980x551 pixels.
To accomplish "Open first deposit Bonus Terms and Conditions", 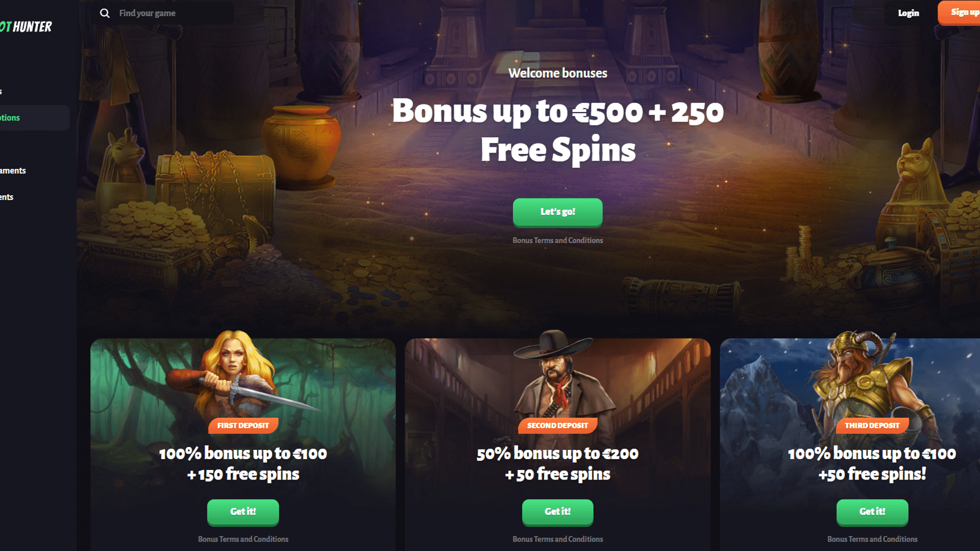I will [243, 539].
